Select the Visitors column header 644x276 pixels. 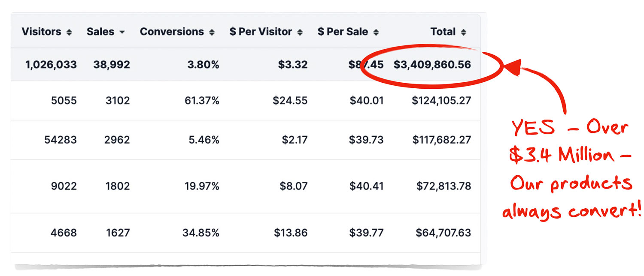pyautogui.click(x=43, y=32)
